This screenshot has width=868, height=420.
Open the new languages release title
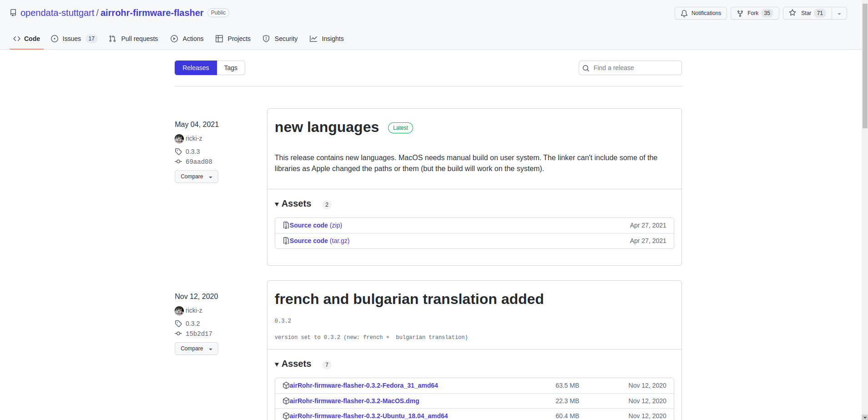[327, 127]
